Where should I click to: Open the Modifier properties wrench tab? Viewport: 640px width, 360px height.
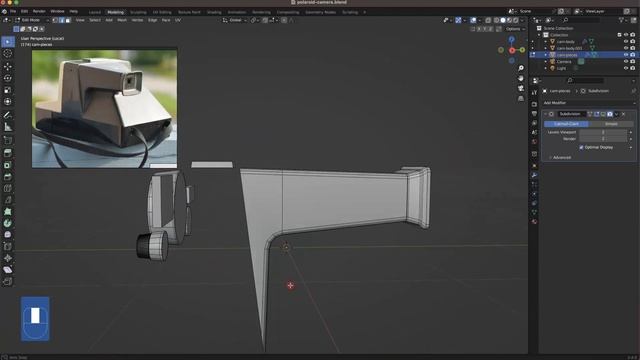(534, 175)
